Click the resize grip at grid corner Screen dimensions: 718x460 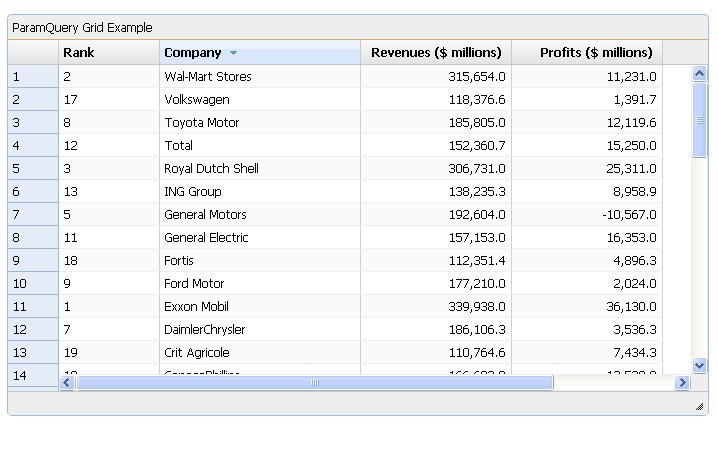click(x=698, y=406)
